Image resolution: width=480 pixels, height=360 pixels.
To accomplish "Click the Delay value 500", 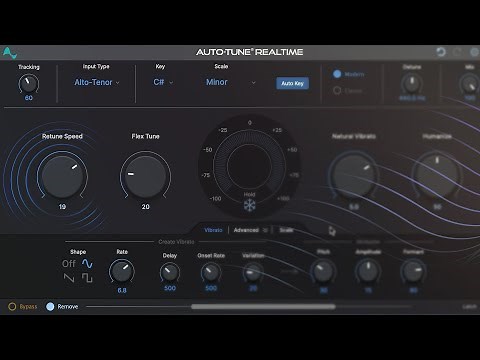I will tap(170, 288).
